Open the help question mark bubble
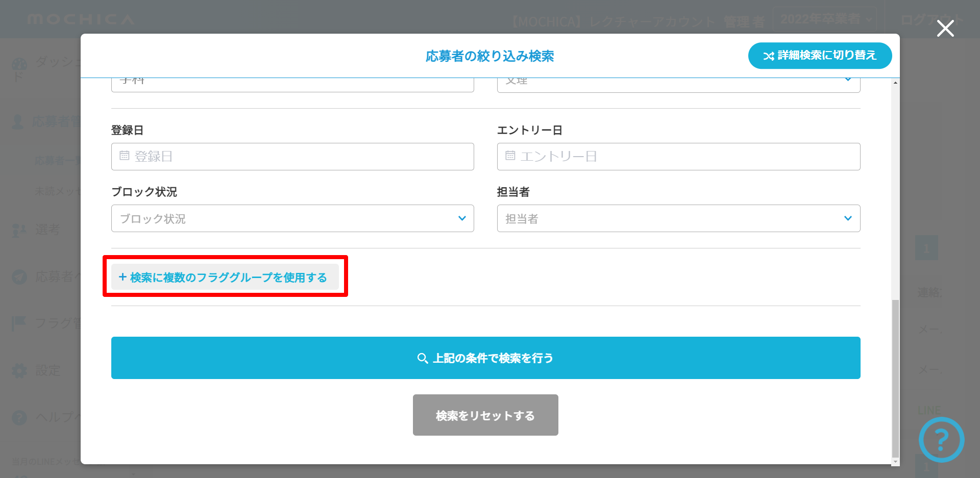Screen dimensions: 980x478 click(x=941, y=439)
